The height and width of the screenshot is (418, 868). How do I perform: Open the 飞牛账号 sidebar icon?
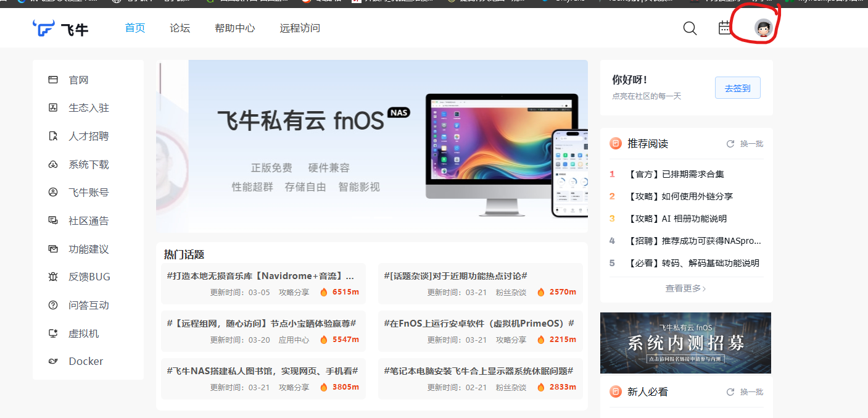click(53, 192)
